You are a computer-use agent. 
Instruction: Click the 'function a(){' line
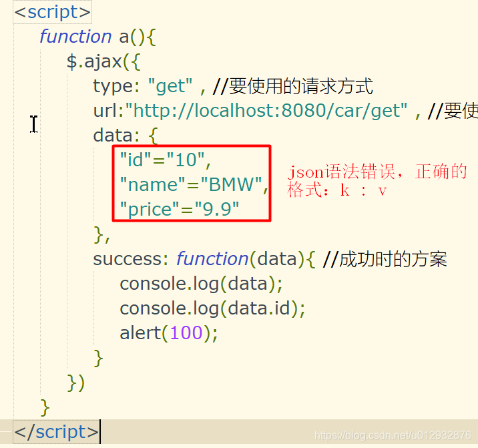[98, 37]
